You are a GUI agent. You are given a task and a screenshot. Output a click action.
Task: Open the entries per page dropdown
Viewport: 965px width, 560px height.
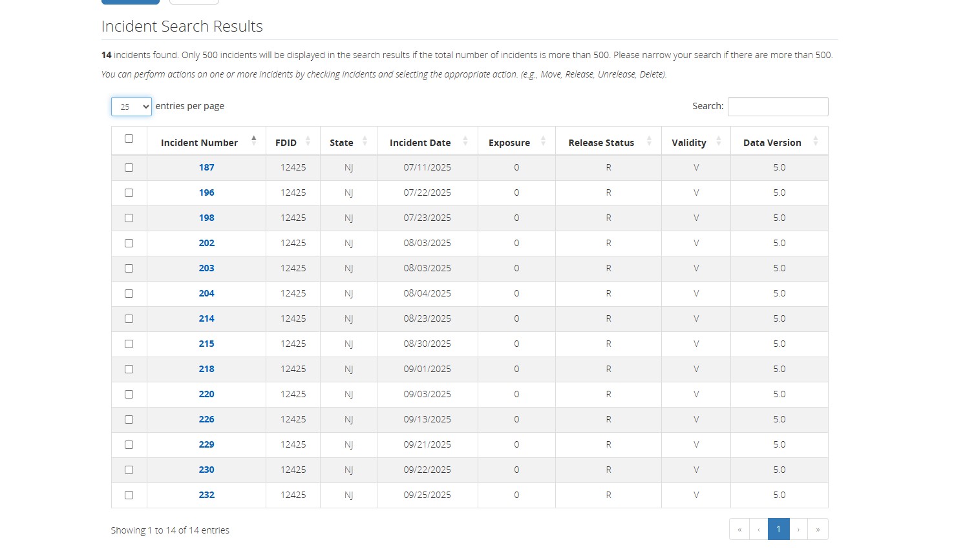pos(131,107)
